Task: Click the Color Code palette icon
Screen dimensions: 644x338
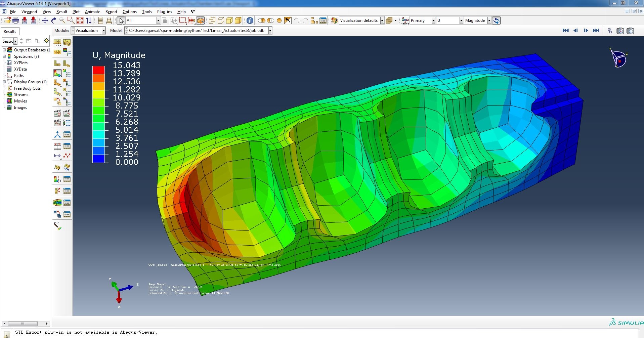Action: coord(334,20)
